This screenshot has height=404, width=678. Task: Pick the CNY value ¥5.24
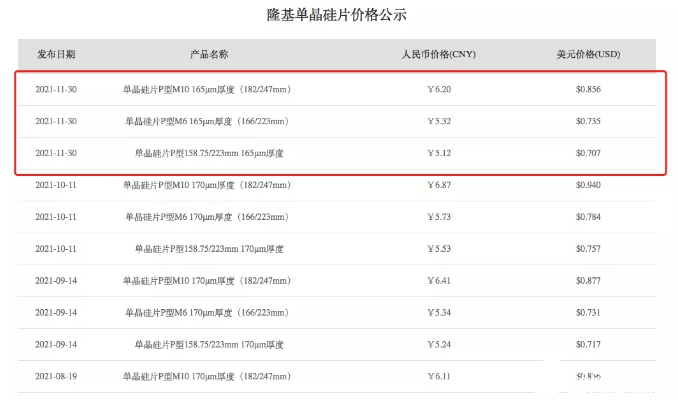[x=439, y=345]
